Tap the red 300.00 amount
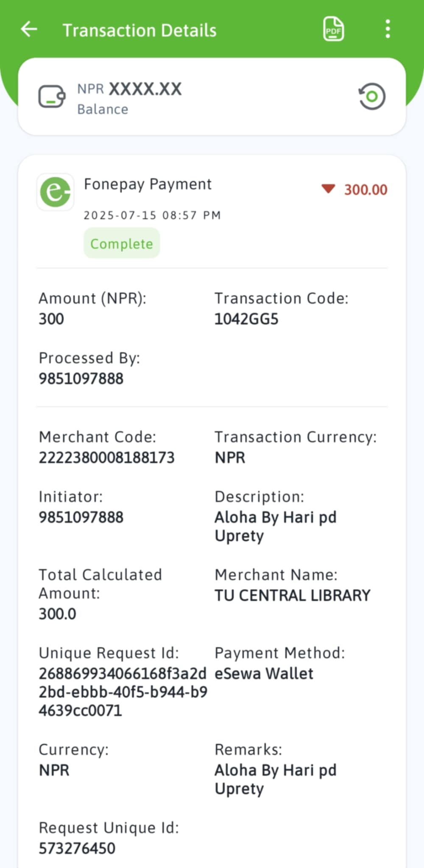The height and width of the screenshot is (868, 424). click(x=365, y=190)
